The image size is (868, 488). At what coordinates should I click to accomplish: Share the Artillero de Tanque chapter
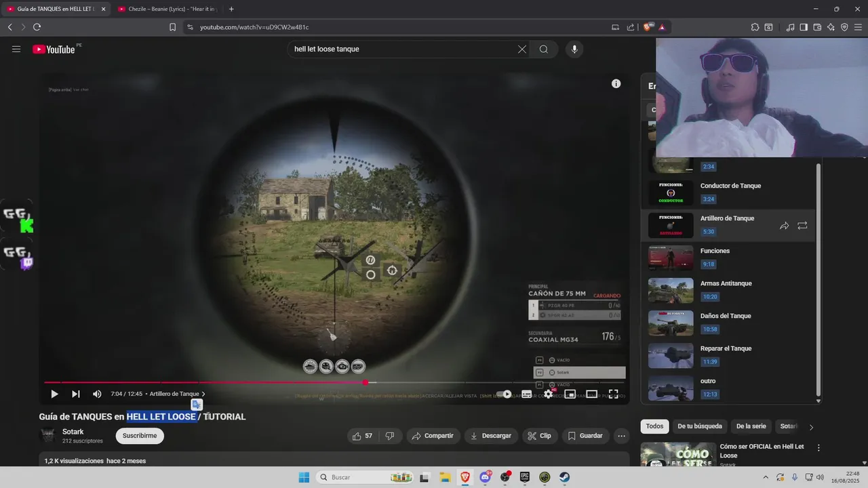[784, 226]
